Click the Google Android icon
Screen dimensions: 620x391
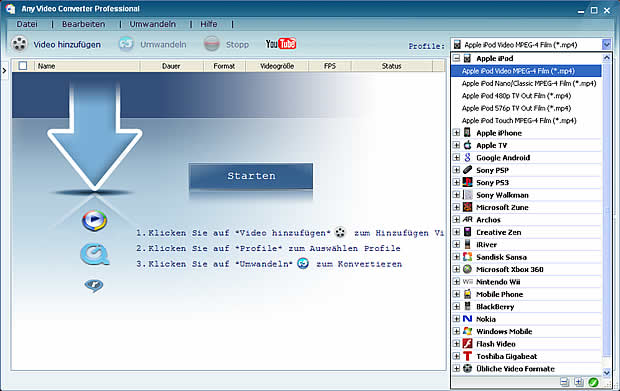[x=467, y=157]
